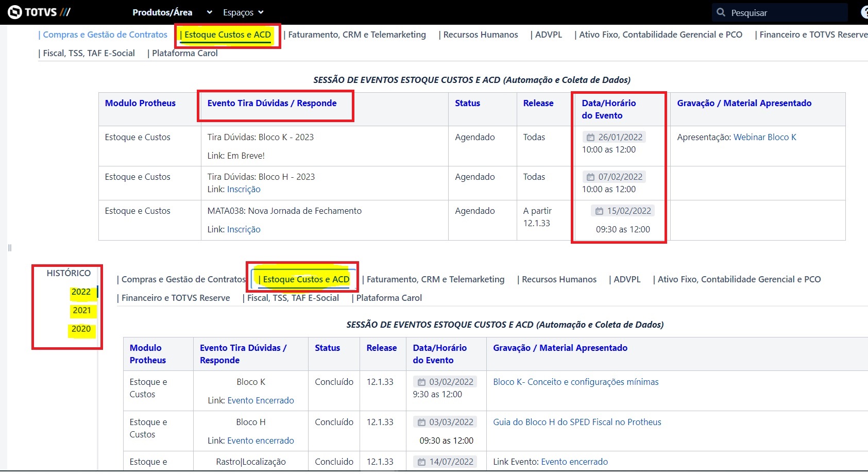Select lower Financeiro e TOTVS Reserve tab
Image resolution: width=868 pixels, height=474 pixels.
click(x=174, y=298)
